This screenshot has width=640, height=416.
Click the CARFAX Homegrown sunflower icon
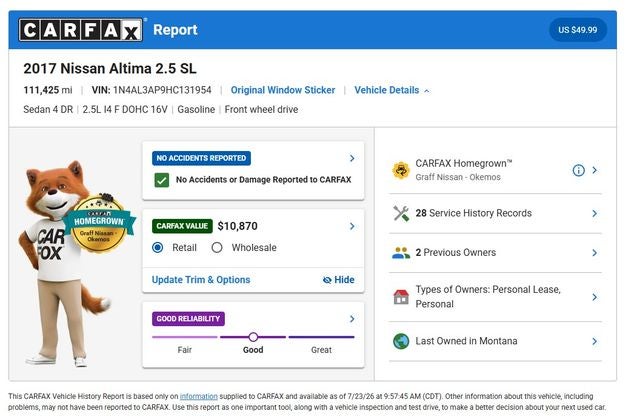tap(401, 170)
